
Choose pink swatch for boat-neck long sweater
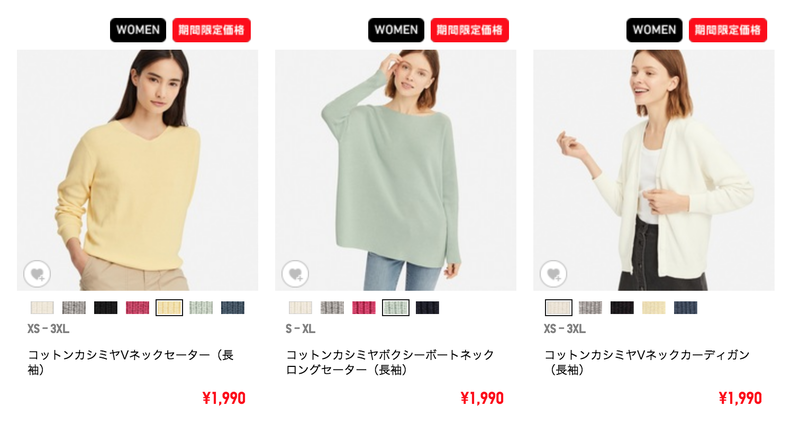click(x=364, y=308)
